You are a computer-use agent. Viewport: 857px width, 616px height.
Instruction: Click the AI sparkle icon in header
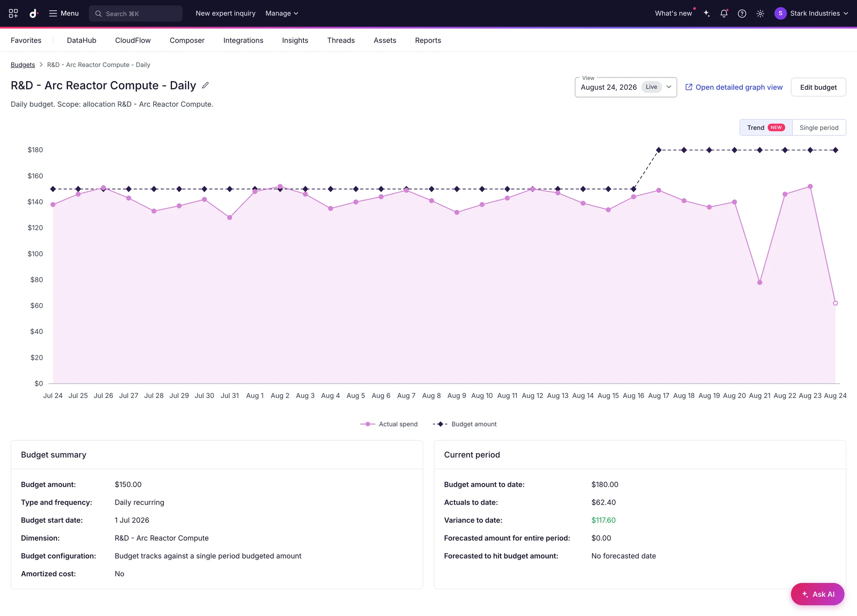(x=707, y=13)
